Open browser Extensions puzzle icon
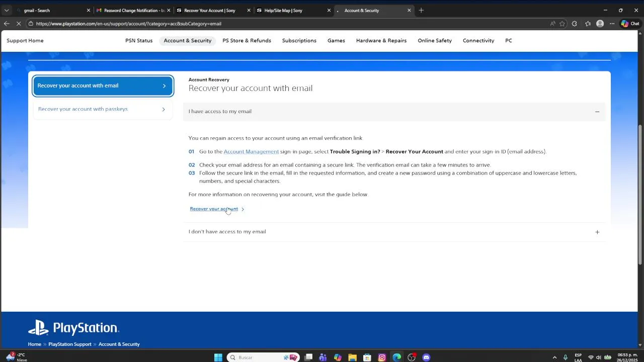Viewport: 644px width, 362px height. 575,24
